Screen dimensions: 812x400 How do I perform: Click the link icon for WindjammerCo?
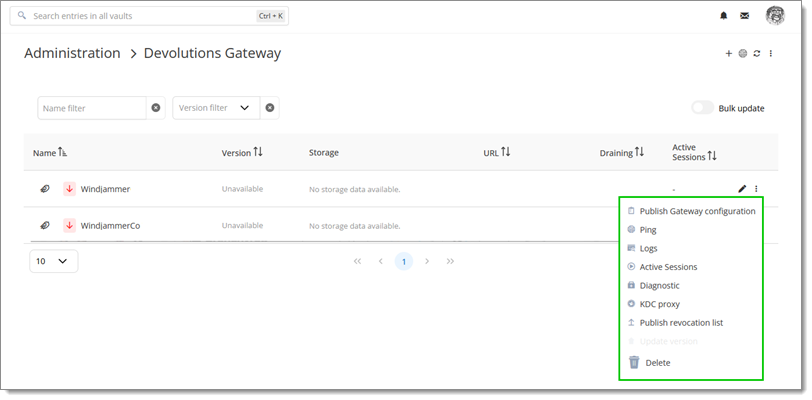pos(45,225)
